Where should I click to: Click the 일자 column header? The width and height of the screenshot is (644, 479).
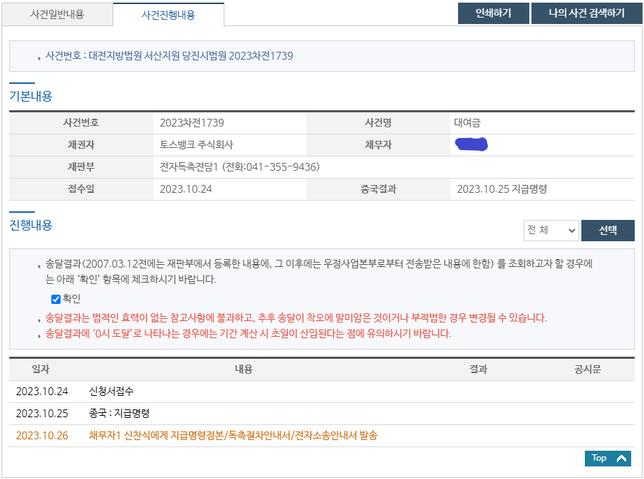[40, 369]
